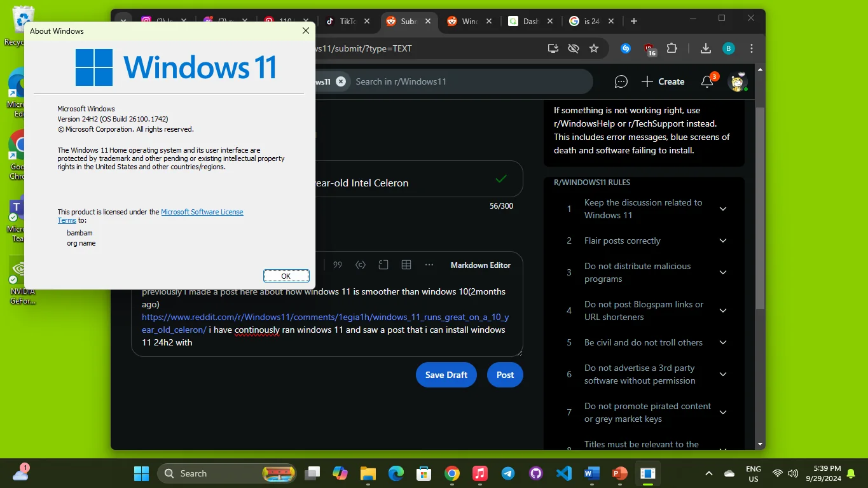Open Word from the taskbar
Screen dimensions: 868x488
click(592, 473)
